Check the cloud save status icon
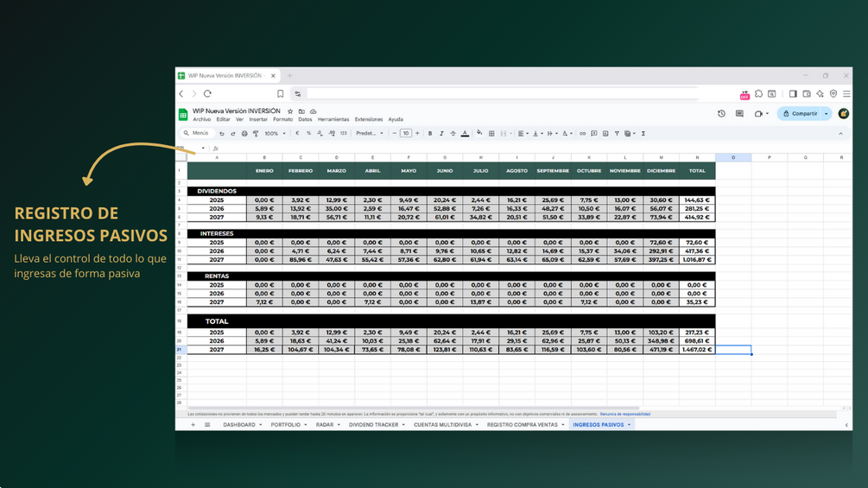 314,111
